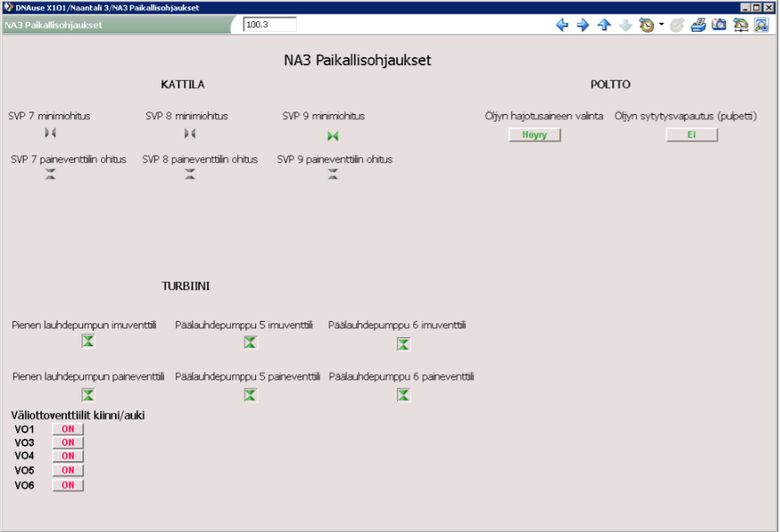Image resolution: width=780 pixels, height=532 pixels.
Task: Click the blue back arrow icon
Action: coord(562,25)
